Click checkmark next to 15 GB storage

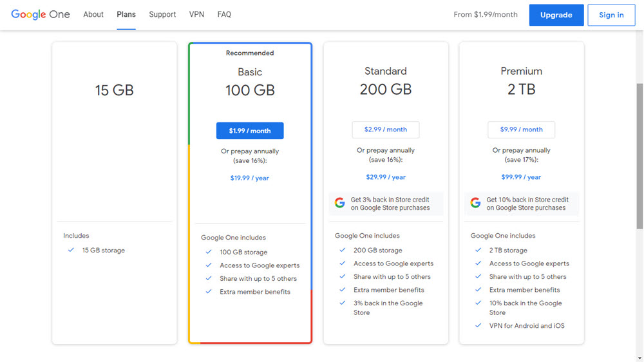[x=71, y=250]
